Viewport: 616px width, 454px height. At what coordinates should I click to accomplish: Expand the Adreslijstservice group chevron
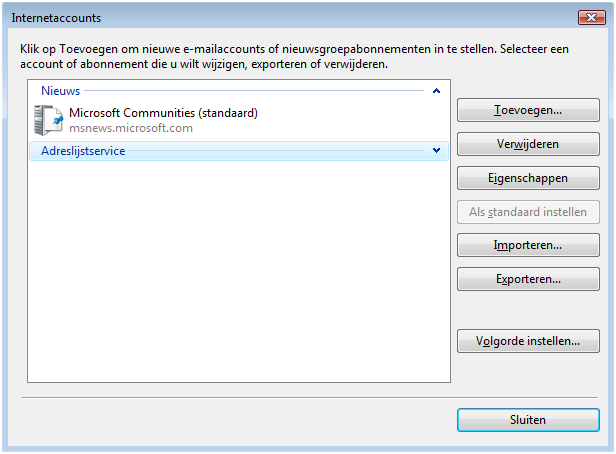436,151
